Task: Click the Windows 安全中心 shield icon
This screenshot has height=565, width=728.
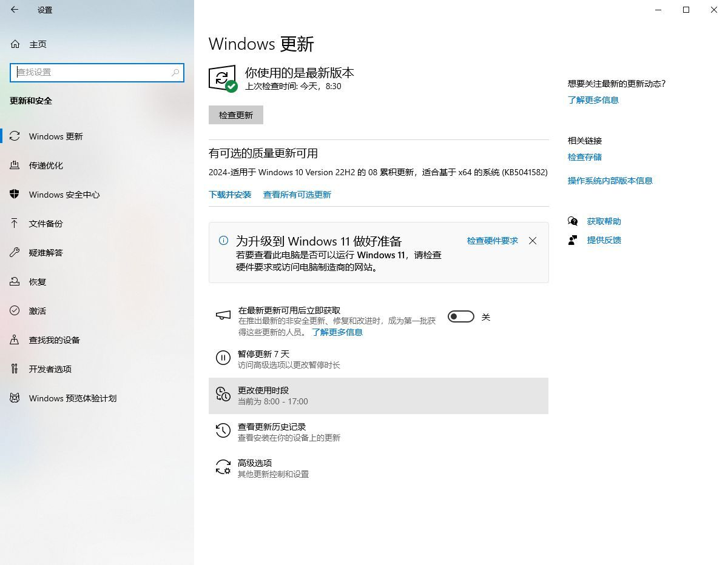Action: [15, 195]
